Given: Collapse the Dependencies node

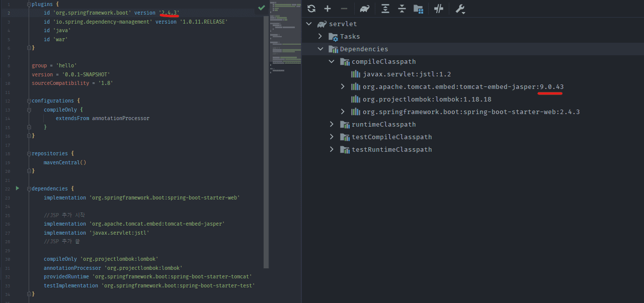Looking at the screenshot, I should [x=320, y=49].
